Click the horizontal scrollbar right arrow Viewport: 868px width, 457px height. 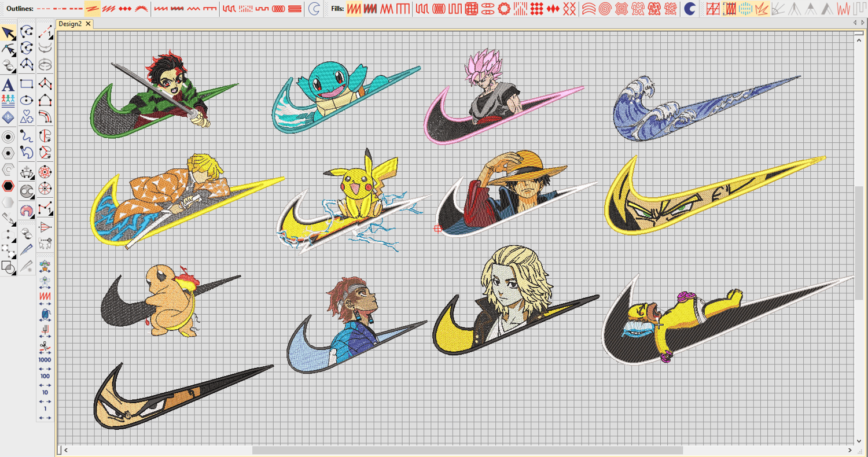pos(850,450)
